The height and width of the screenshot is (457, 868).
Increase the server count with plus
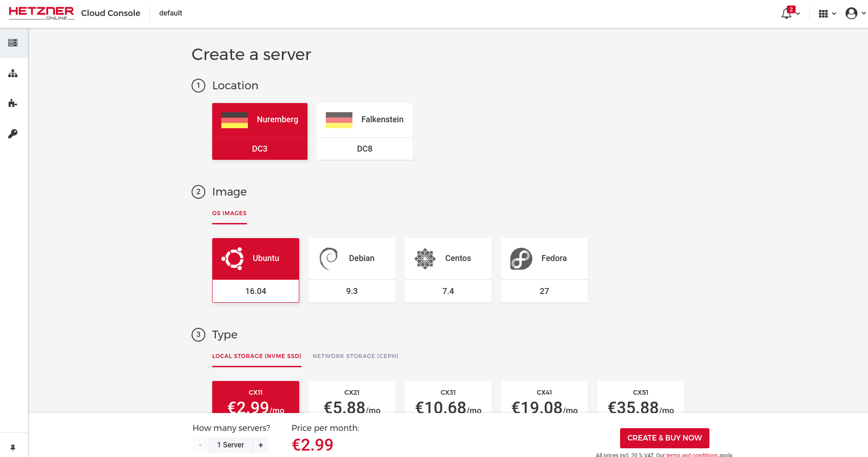click(261, 445)
